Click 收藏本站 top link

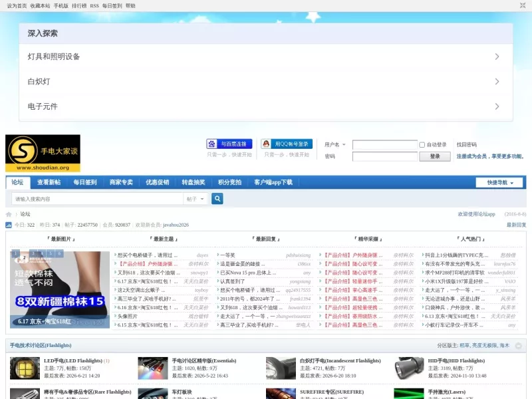coord(40,6)
